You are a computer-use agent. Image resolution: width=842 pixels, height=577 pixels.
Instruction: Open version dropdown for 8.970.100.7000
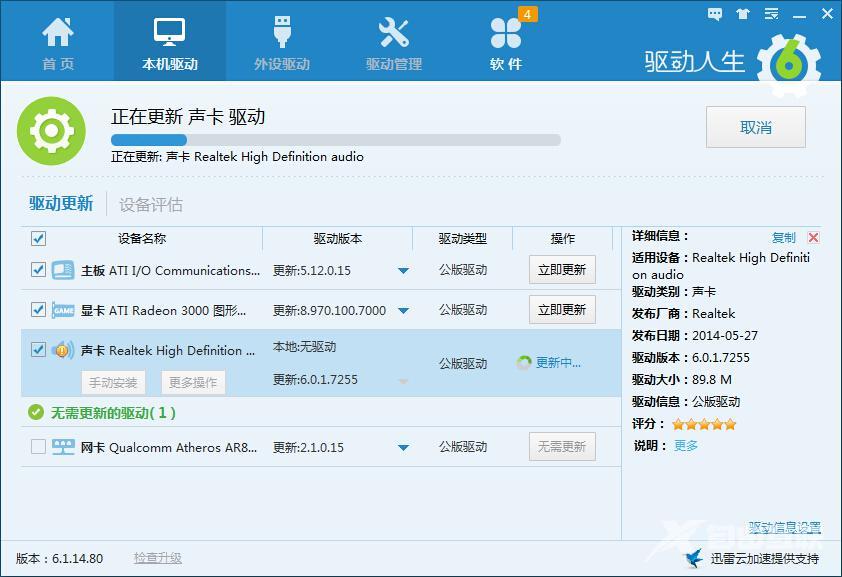click(403, 310)
